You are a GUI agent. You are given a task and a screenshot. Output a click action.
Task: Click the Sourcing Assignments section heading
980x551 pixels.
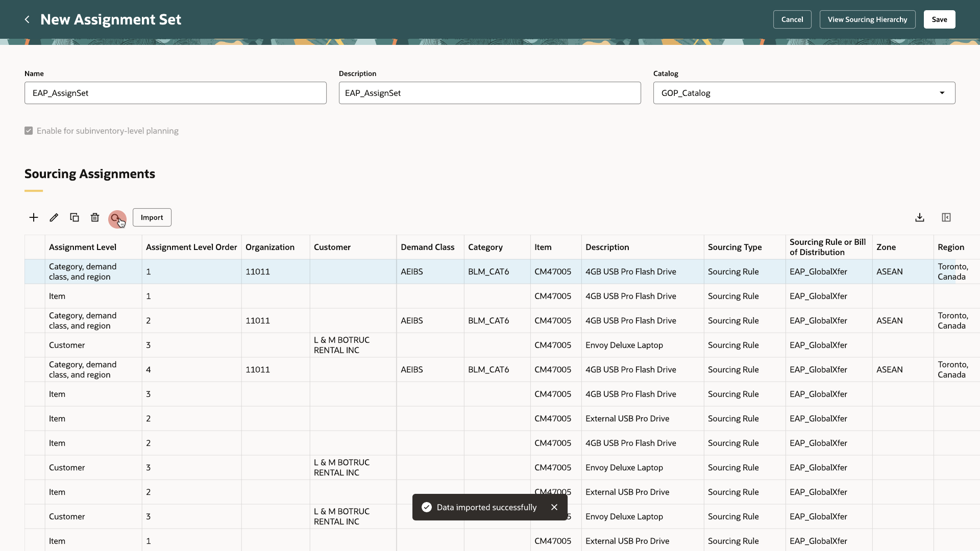(90, 173)
